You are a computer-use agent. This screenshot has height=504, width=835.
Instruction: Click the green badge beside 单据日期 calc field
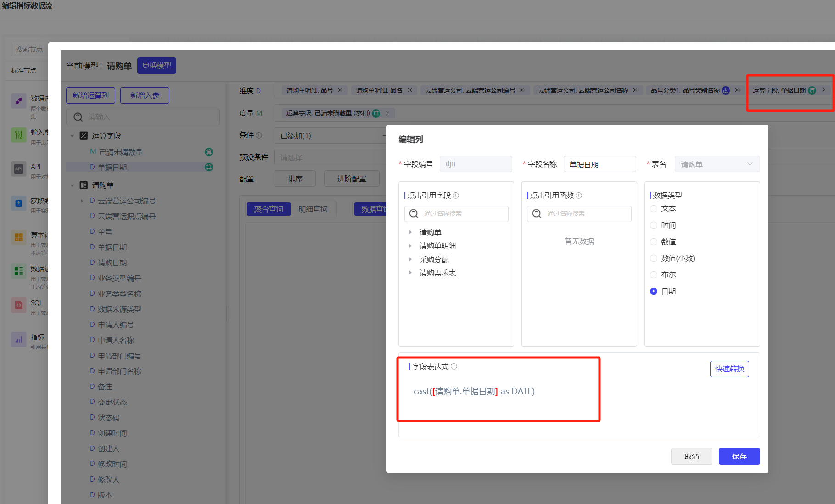tap(209, 167)
